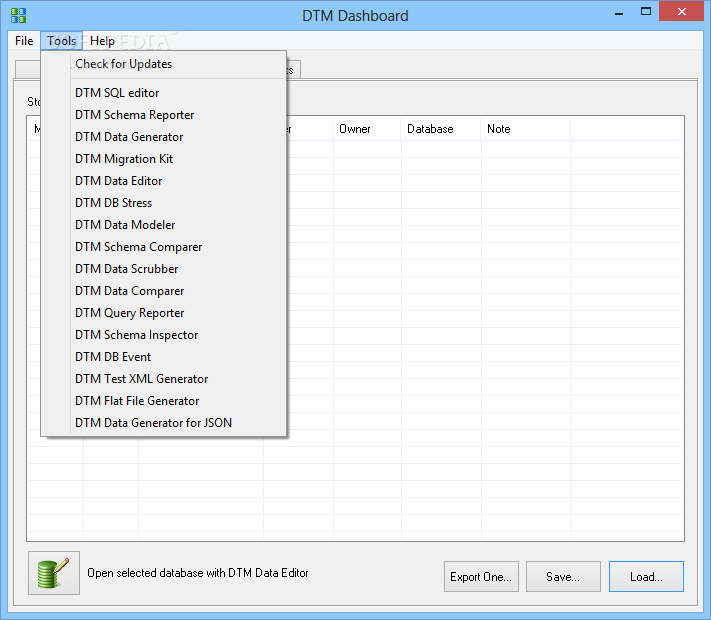Open selected database with DTM Data Editor icon
Viewport: 711px width, 620px height.
pos(54,573)
